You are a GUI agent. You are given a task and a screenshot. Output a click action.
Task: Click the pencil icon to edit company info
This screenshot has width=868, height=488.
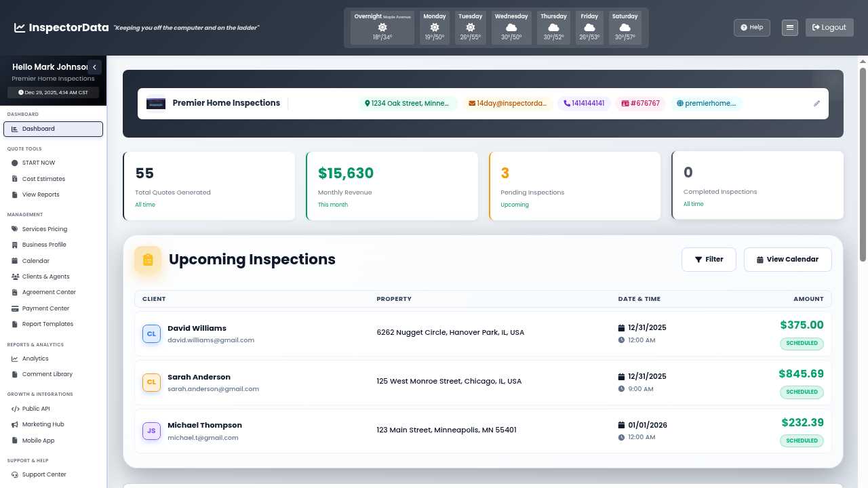pyautogui.click(x=816, y=103)
